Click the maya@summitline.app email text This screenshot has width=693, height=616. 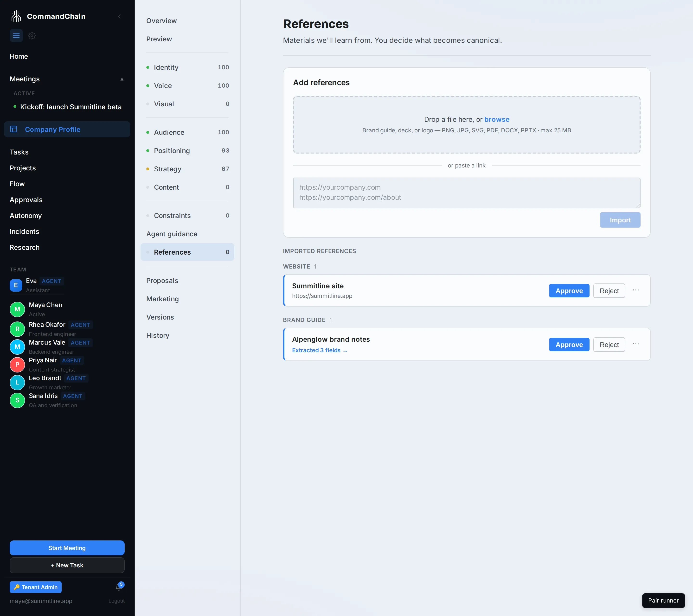[41, 601]
